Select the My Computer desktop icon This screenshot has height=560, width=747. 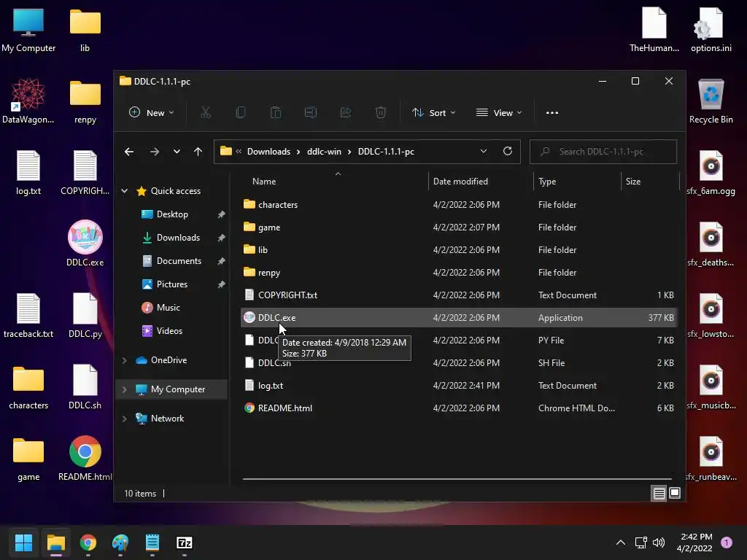point(28,29)
